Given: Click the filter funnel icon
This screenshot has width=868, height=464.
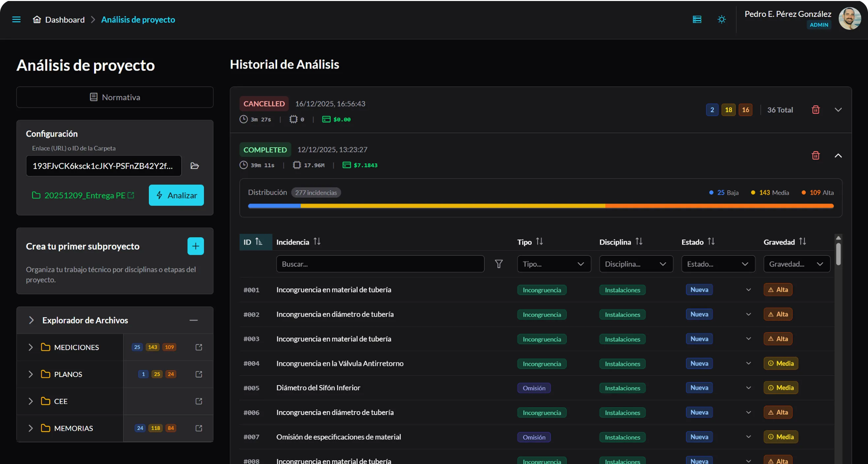Looking at the screenshot, I should pos(499,264).
